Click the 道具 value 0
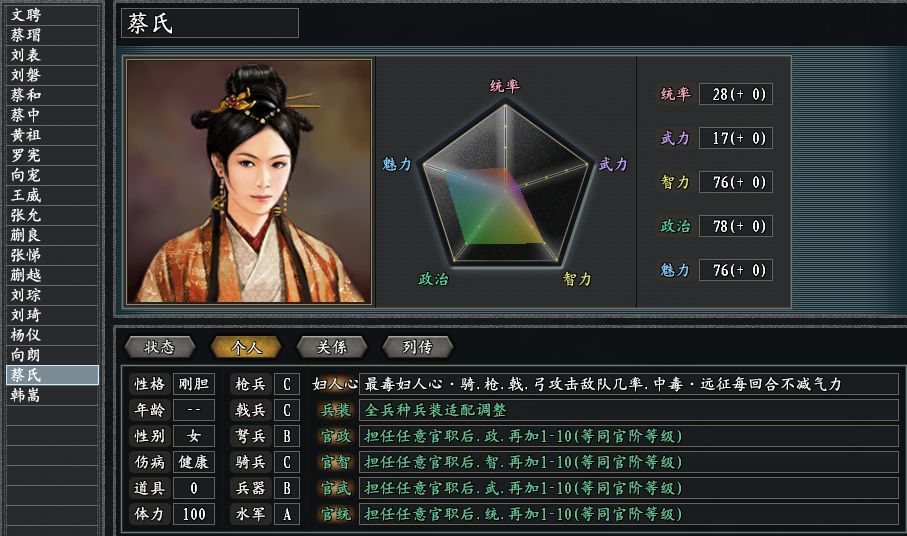The image size is (907, 536). (x=194, y=488)
